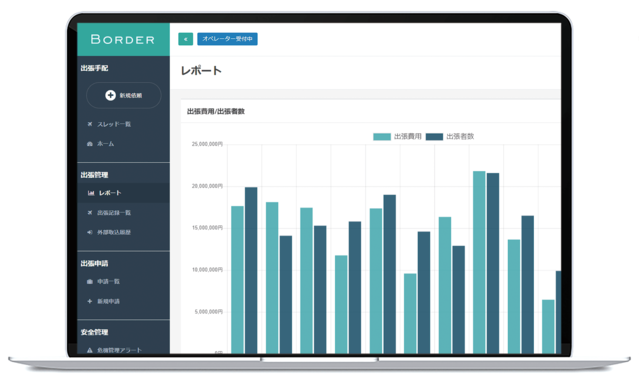This screenshot has height=389, width=639.
Task: Toggle the 出張者数 legend series
Action: [x=450, y=136]
